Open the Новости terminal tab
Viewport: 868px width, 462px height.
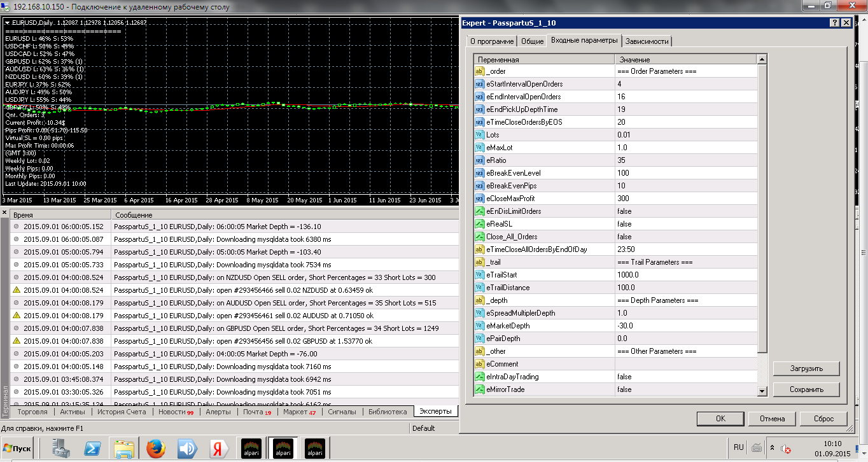click(x=176, y=412)
